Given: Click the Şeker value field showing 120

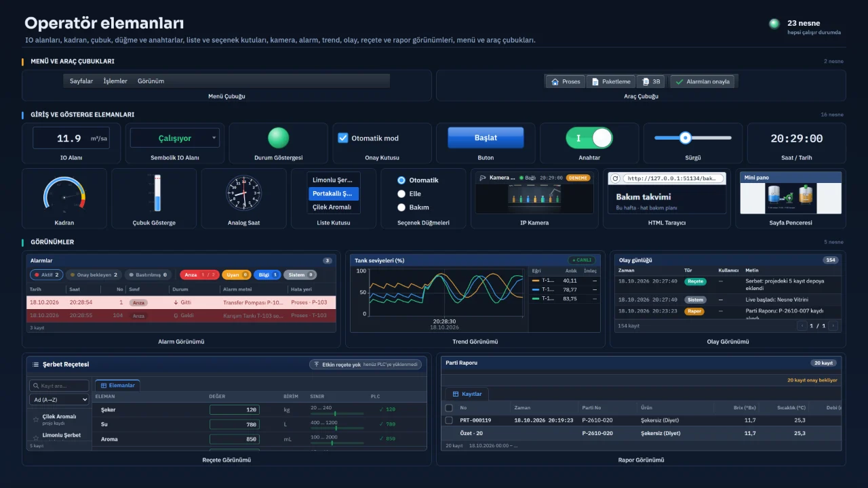Looking at the screenshot, I should pyautogui.click(x=235, y=409).
